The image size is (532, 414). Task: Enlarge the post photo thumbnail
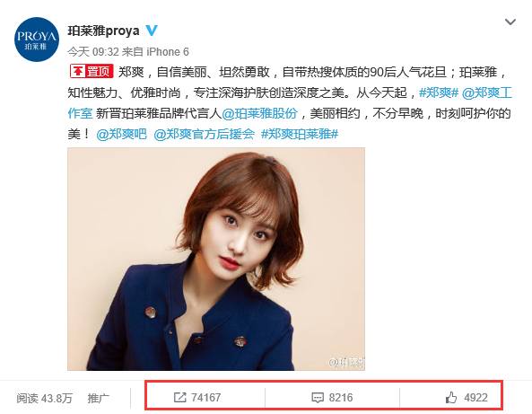click(x=216, y=259)
